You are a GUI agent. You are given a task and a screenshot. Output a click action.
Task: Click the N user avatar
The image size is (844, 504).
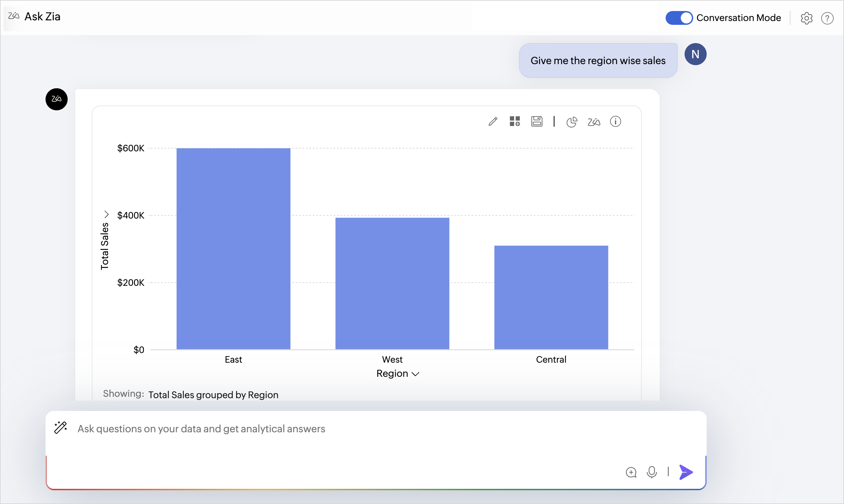(x=695, y=54)
